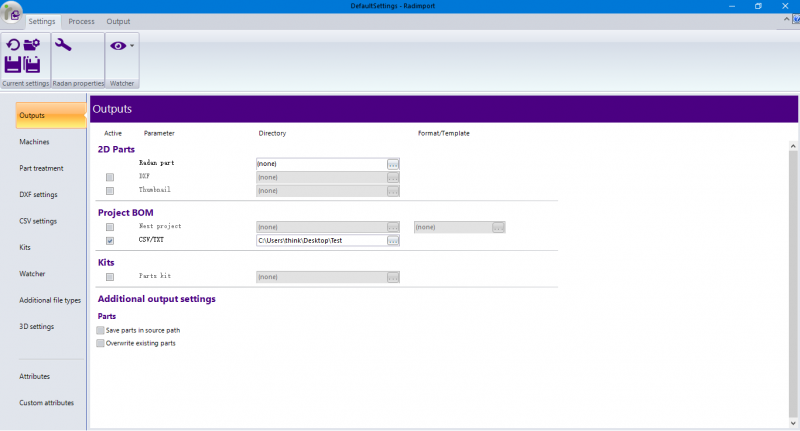The width and height of the screenshot is (800, 431).
Task: Click the double floppy disk save-as icon
Action: point(32,66)
